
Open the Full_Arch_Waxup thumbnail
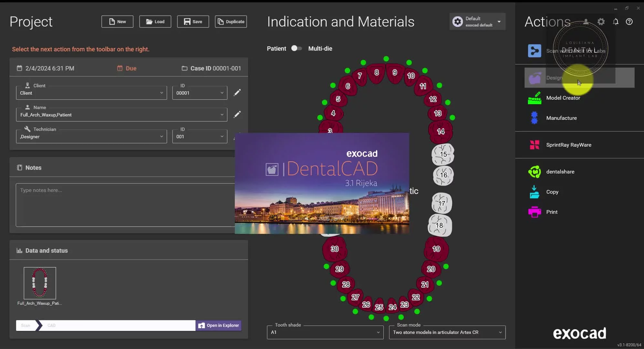(x=40, y=283)
